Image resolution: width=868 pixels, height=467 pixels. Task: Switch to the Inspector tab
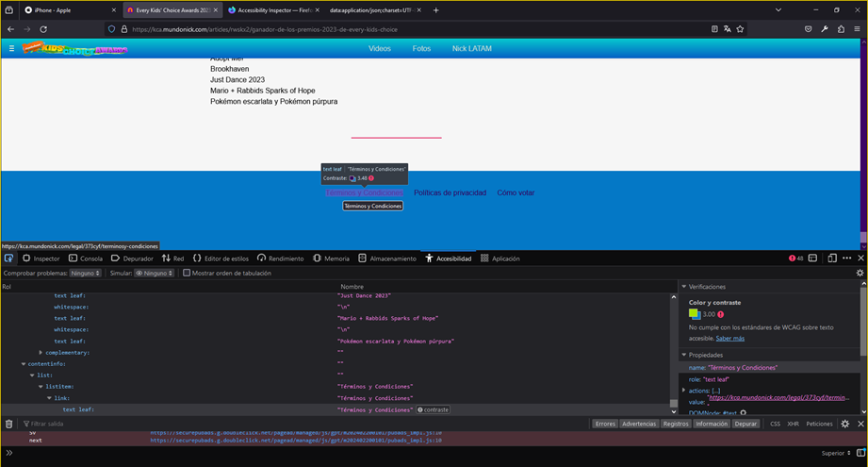(41, 259)
